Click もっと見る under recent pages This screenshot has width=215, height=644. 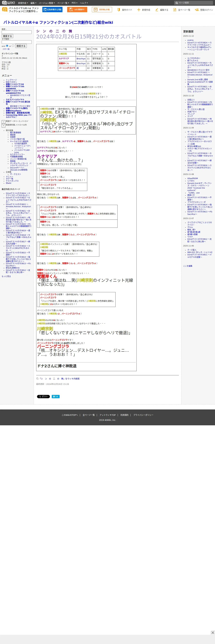point(6,276)
